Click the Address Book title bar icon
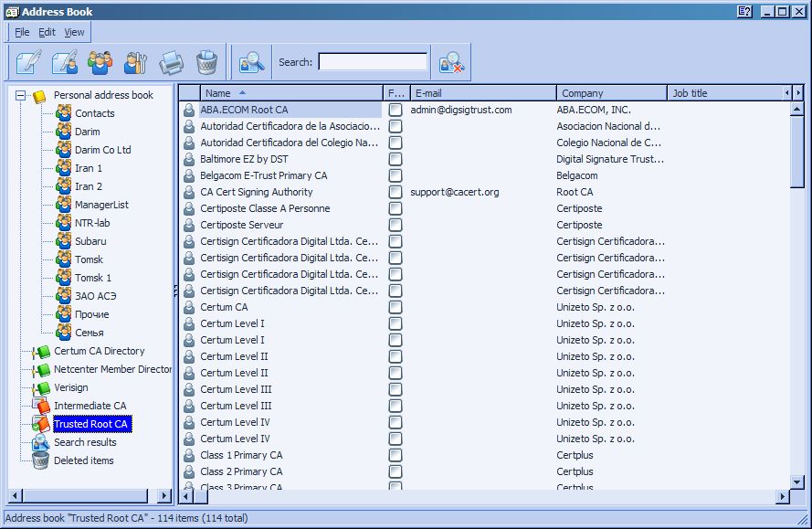This screenshot has width=812, height=529. (12, 12)
